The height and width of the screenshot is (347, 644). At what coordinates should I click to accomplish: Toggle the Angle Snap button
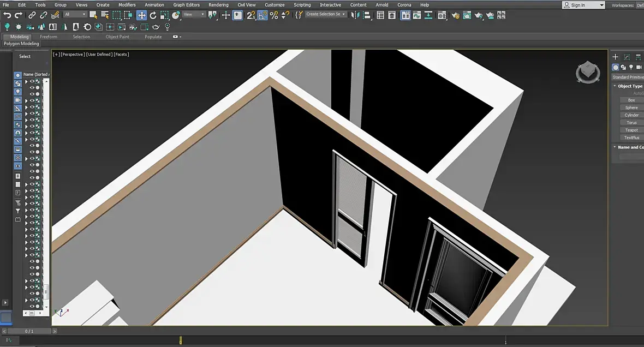coord(263,15)
